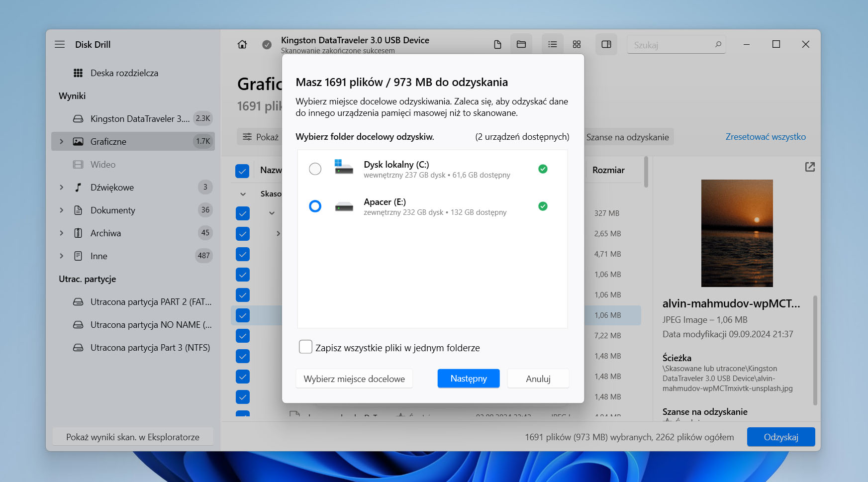This screenshot has height=482, width=868.
Task: Click Pokaż wyniki skan. w Eksploratorze
Action: (133, 437)
